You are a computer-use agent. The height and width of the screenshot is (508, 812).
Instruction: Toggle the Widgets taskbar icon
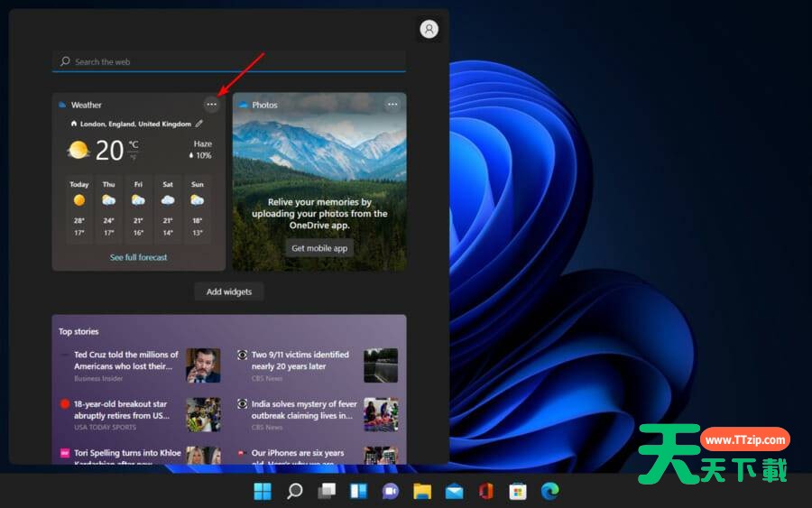coord(358,491)
